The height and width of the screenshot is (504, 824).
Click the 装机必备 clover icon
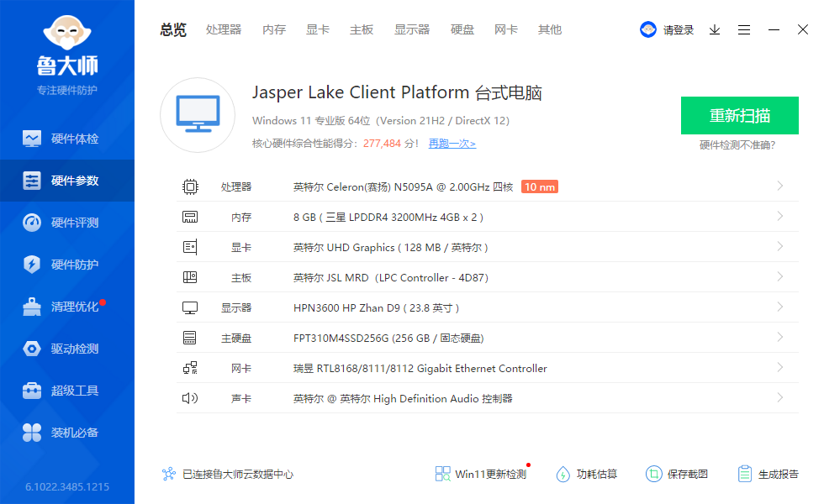click(x=32, y=433)
